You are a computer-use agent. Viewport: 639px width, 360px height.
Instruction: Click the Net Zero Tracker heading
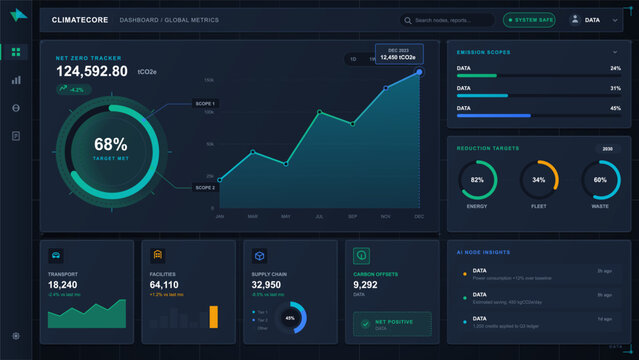point(88,58)
